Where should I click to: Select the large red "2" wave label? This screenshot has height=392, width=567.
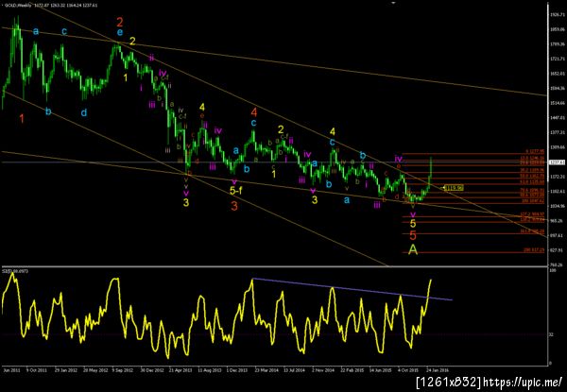coord(120,23)
